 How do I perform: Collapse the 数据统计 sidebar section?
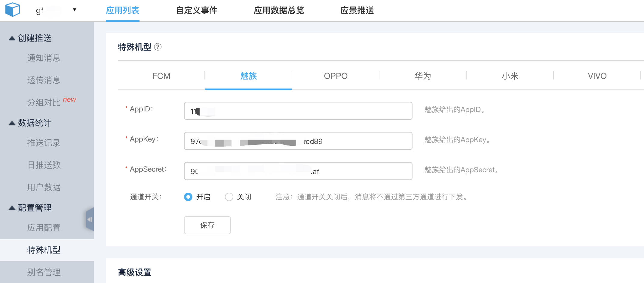12,123
